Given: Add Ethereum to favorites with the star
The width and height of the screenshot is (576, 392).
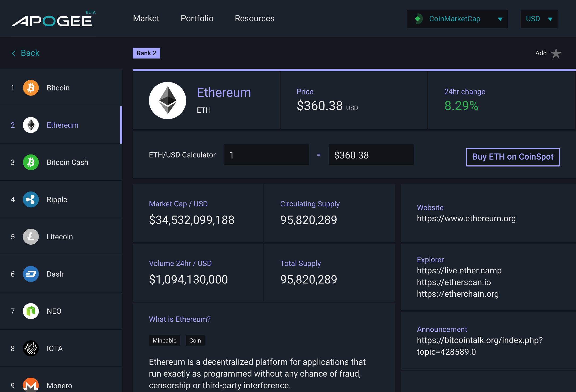Looking at the screenshot, I should coord(556,53).
